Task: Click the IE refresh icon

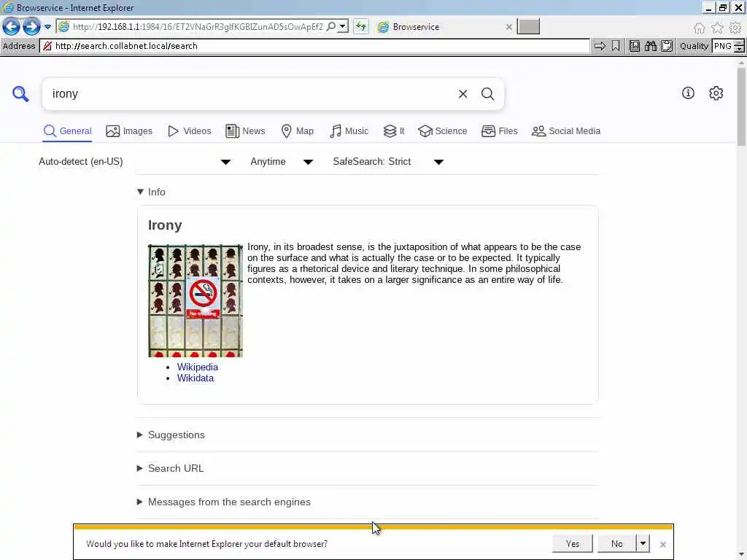Action: [361, 27]
